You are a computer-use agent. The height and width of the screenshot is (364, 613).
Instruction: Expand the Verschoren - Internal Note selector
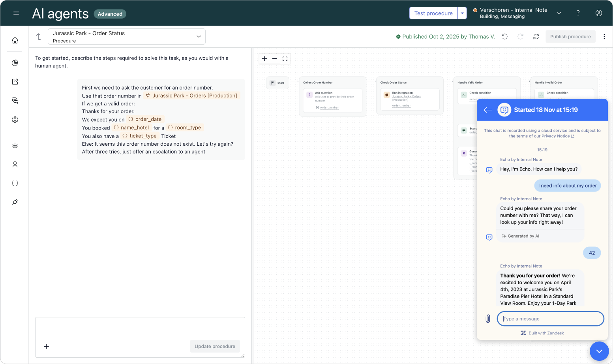tap(517, 13)
